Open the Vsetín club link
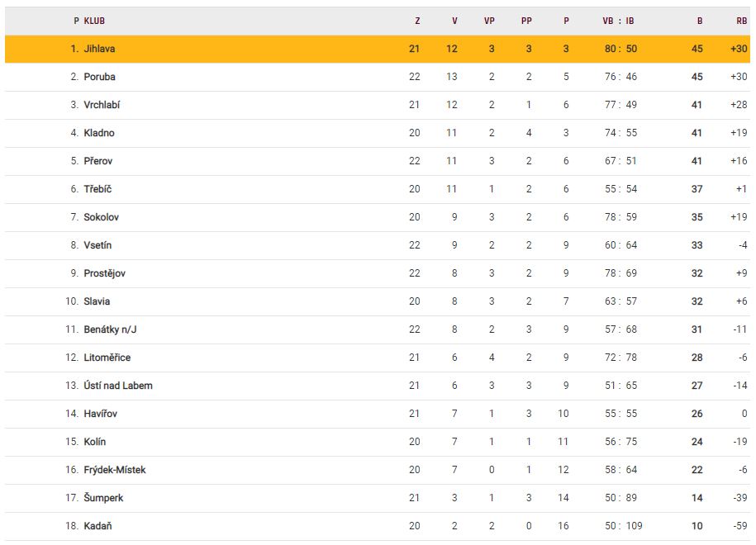The image size is (756, 545). (97, 245)
